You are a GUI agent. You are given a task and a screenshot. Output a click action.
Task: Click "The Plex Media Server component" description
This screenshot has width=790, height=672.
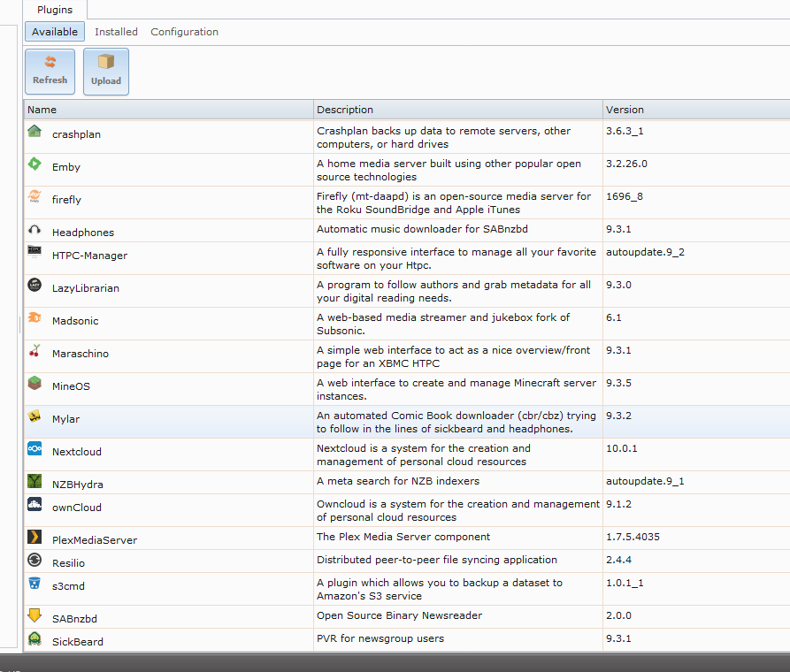(403, 537)
